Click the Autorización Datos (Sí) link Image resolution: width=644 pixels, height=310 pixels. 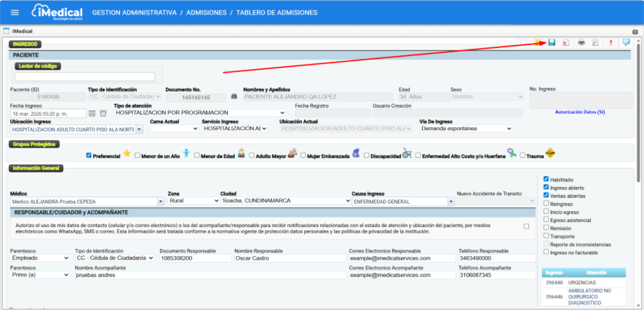pyautogui.click(x=579, y=112)
